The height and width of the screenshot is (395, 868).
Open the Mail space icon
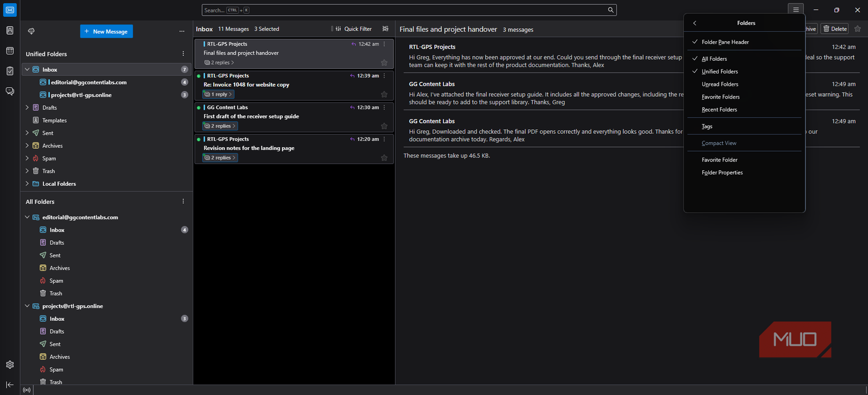(10, 10)
